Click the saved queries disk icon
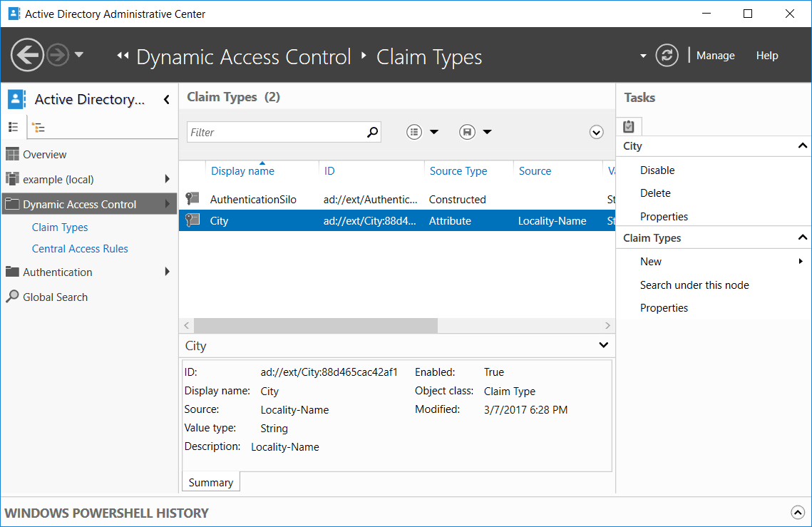Image resolution: width=812 pixels, height=527 pixels. tap(466, 132)
